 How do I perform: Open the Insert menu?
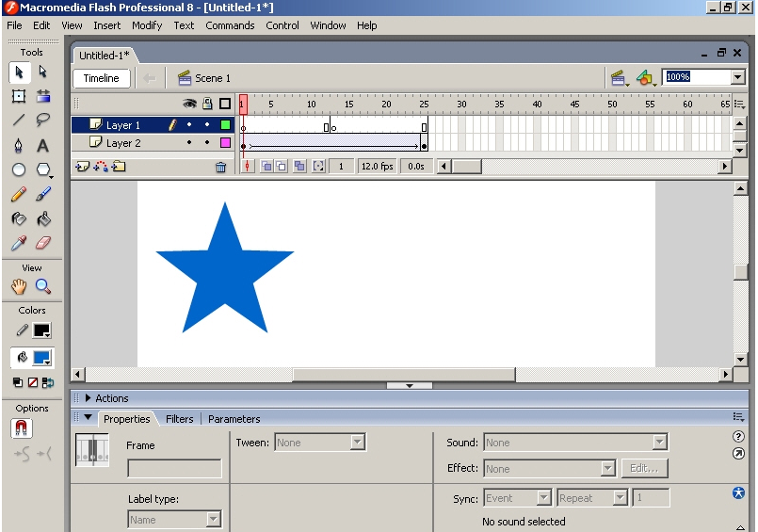pos(106,25)
